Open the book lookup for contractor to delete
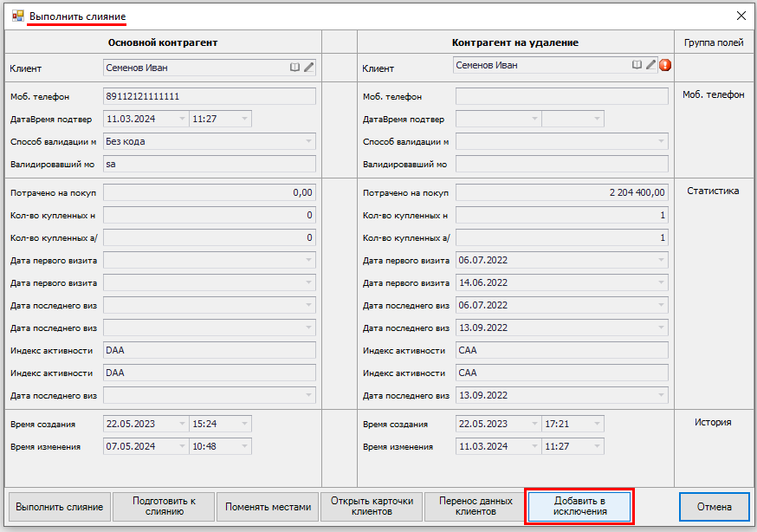The width and height of the screenshot is (757, 532). pos(637,64)
